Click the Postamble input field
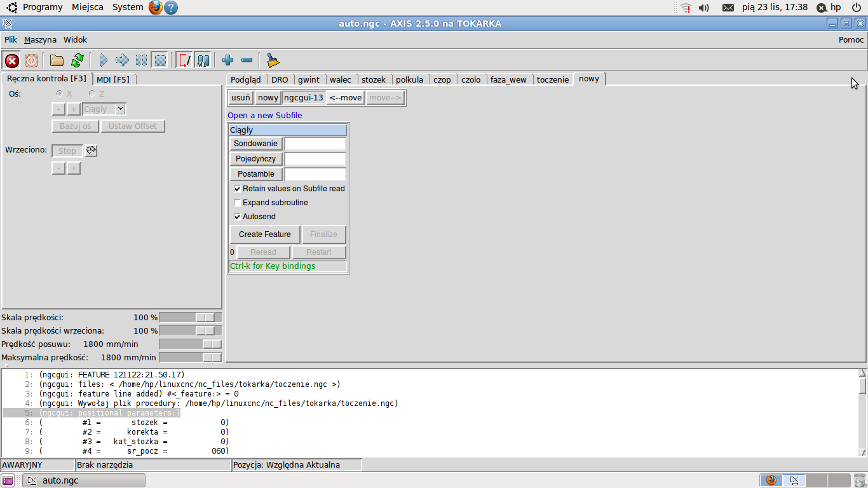The image size is (868, 488). click(x=315, y=174)
